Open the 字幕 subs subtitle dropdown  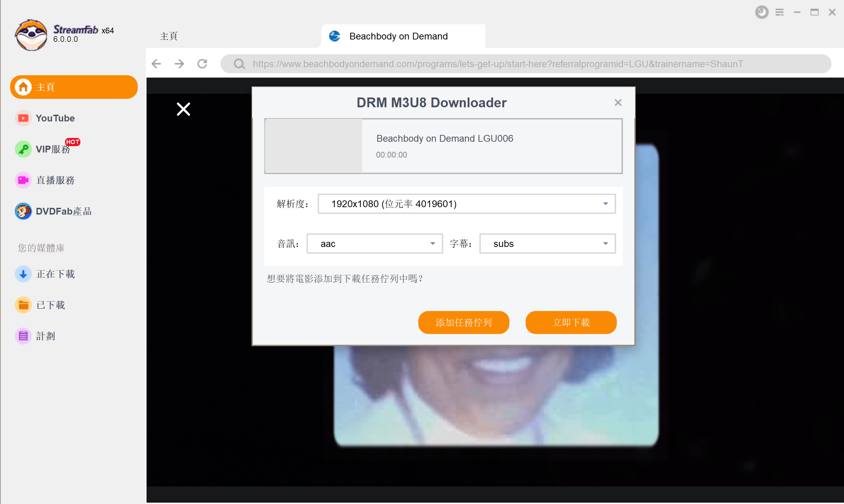tap(547, 243)
